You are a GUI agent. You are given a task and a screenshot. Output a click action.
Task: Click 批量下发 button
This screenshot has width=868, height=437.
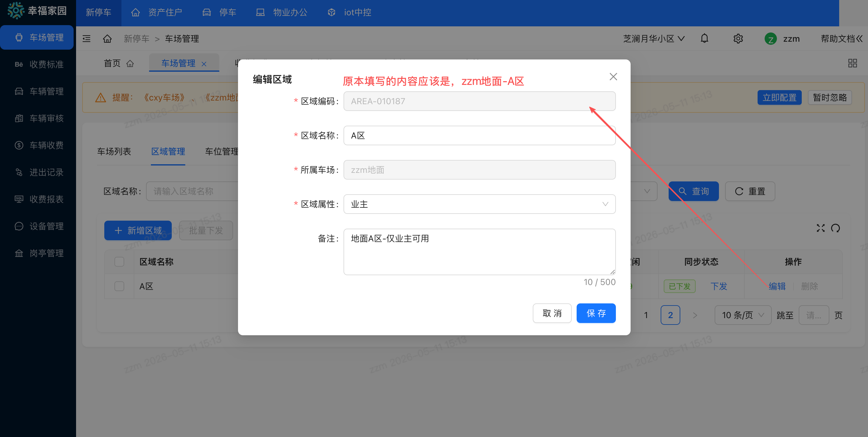click(206, 230)
